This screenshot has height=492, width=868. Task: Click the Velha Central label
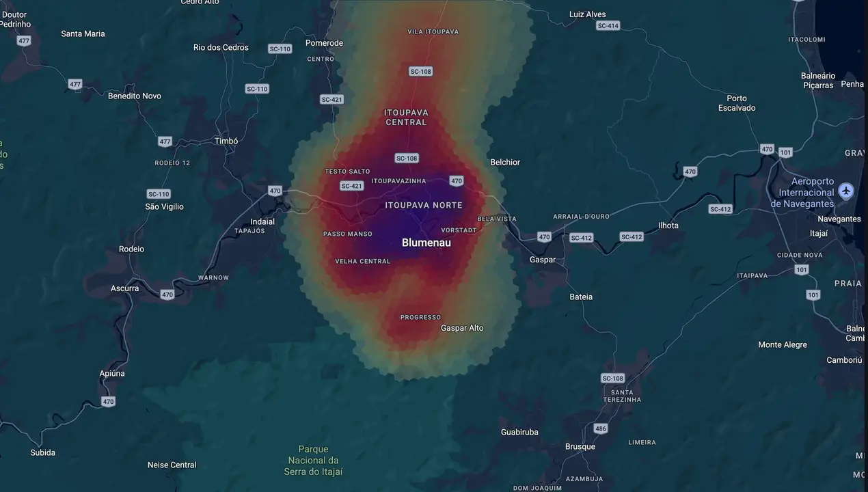[362, 262]
